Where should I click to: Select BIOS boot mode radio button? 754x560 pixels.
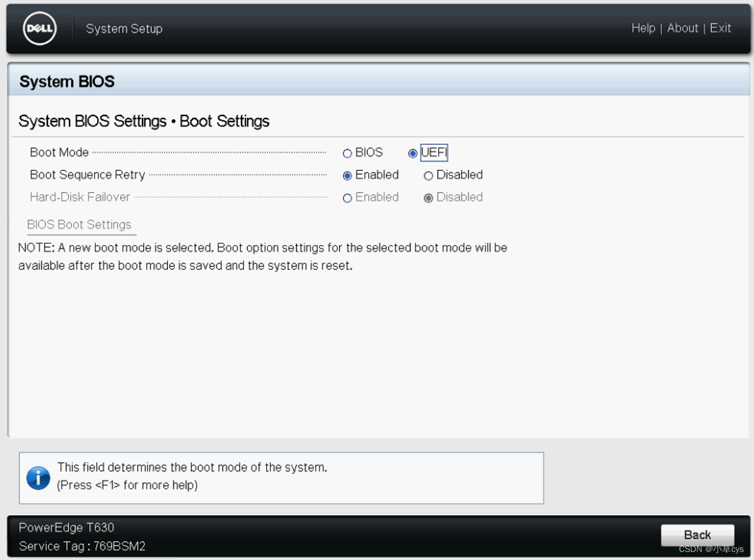(348, 154)
